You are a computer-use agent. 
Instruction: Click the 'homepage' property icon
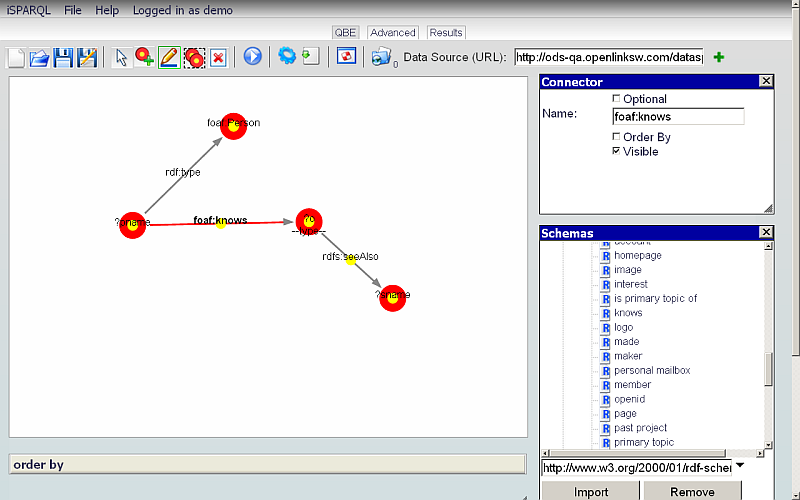[606, 256]
